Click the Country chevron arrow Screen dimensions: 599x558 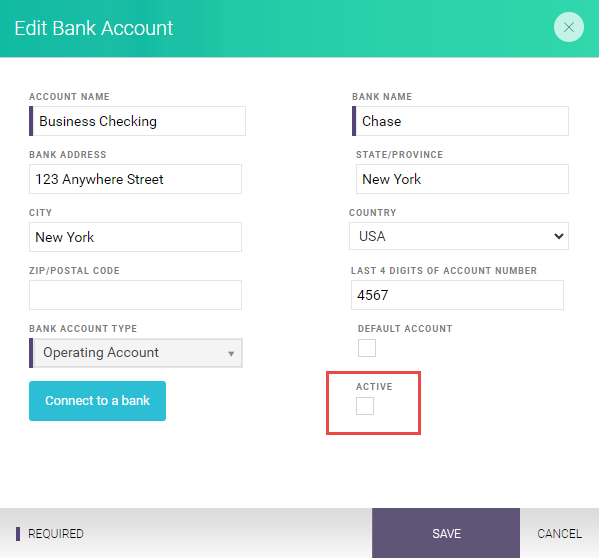559,236
